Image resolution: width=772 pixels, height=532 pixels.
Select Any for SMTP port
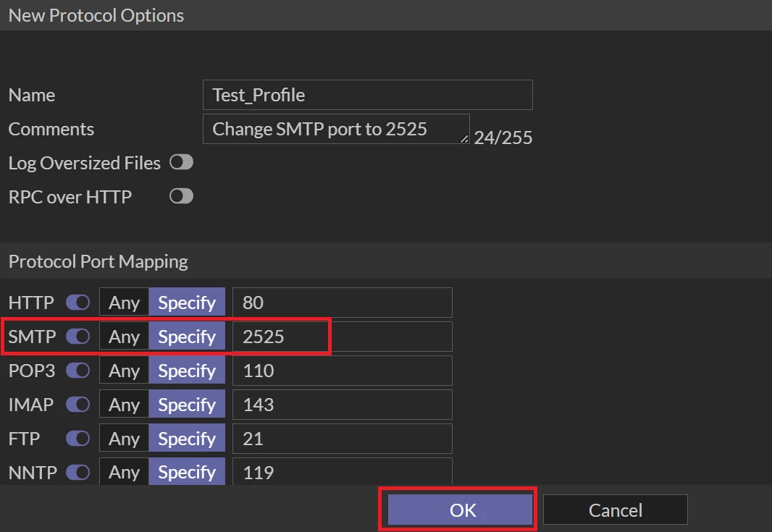124,336
